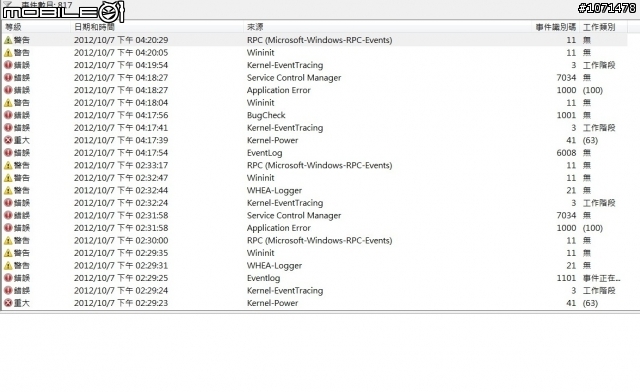Click critical icon of 02:29:23 Kernel-Power event
The image size is (640, 392).
(8, 303)
